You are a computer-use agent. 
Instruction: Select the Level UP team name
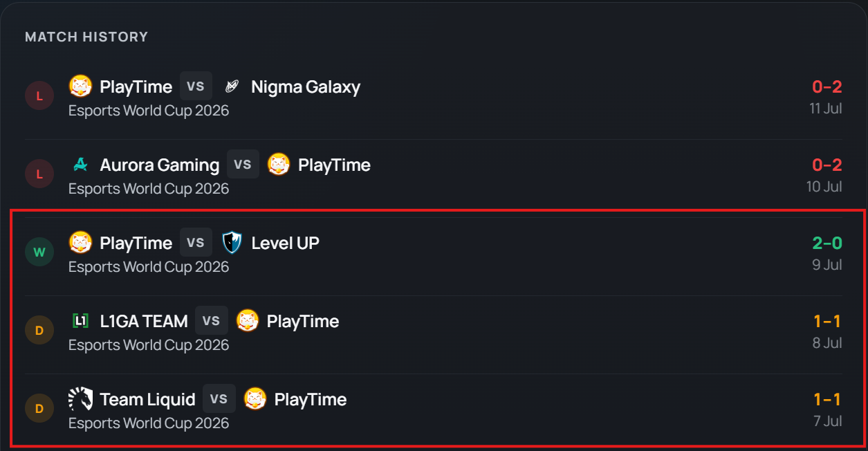click(x=285, y=243)
